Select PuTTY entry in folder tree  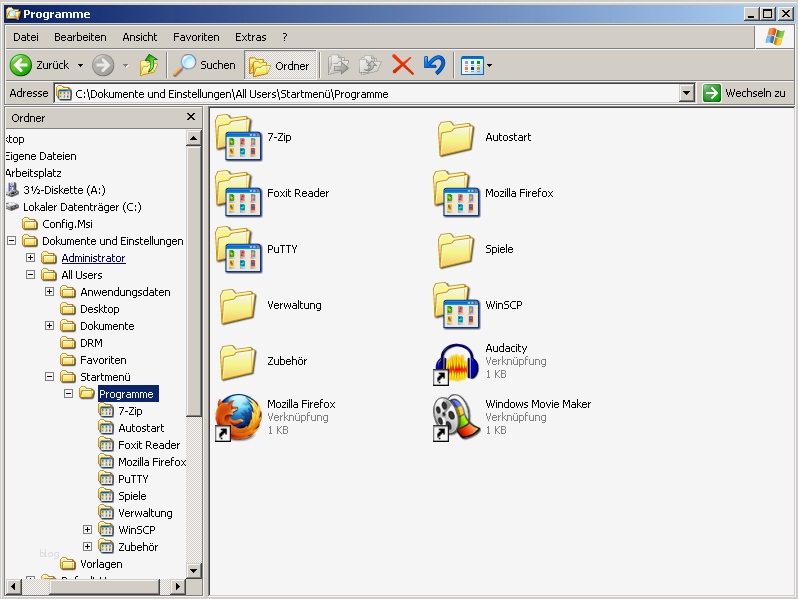(x=133, y=479)
